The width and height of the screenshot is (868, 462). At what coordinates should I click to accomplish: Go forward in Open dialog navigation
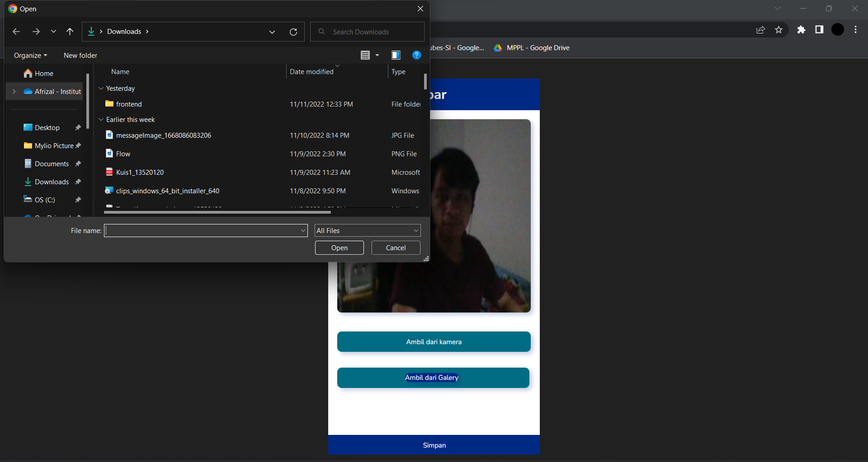coord(36,32)
